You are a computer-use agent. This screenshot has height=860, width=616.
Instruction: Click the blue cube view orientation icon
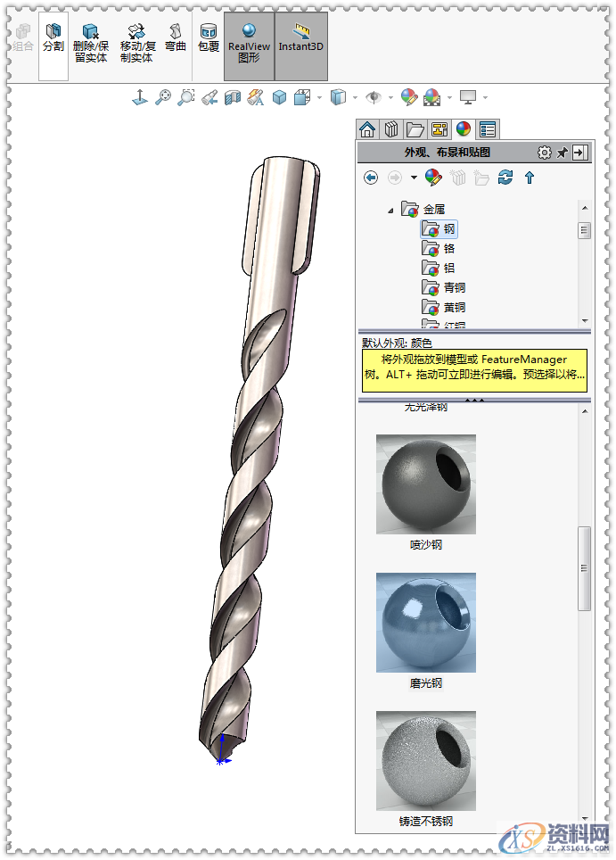click(x=280, y=97)
